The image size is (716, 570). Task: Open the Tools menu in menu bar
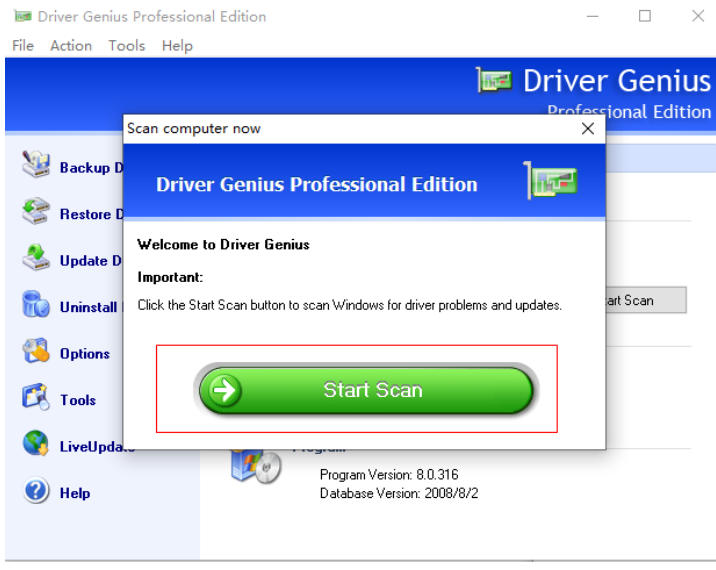pyautogui.click(x=127, y=46)
